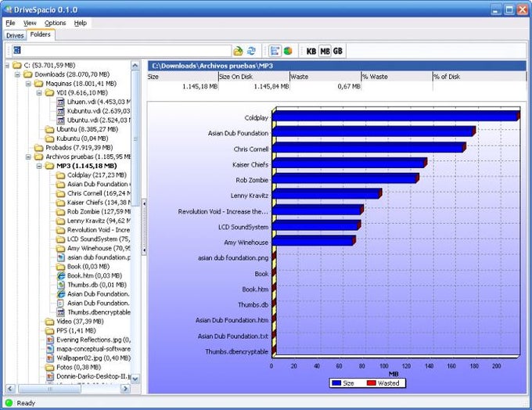Click the Chris Cornell folder icon
This screenshot has width=532, height=410.
tap(61, 193)
